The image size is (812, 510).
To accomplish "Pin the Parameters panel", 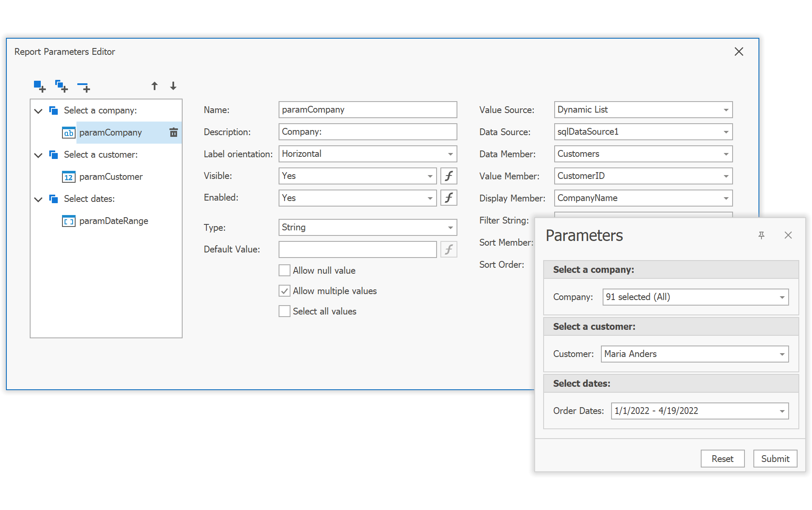I will 762,235.
